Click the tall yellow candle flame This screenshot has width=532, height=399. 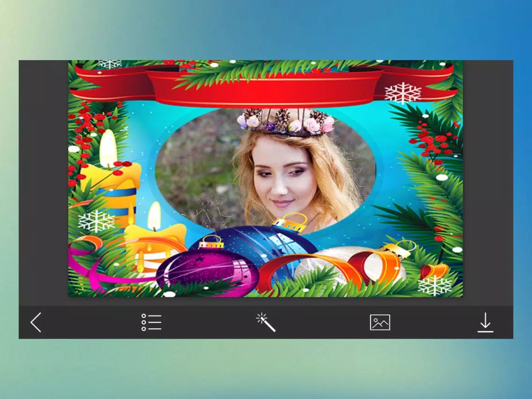click(x=109, y=148)
